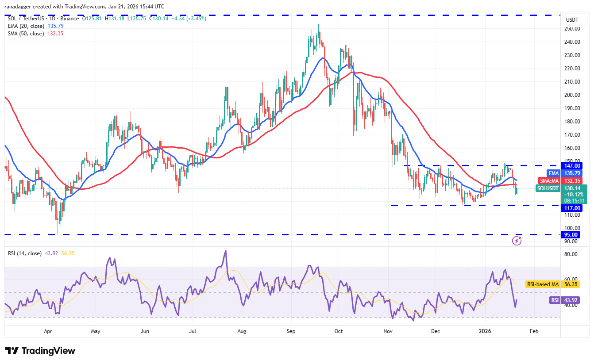Click the TradingView wordmark text
Image resolution: width=594 pixels, height=364 pixels.
tap(50, 351)
